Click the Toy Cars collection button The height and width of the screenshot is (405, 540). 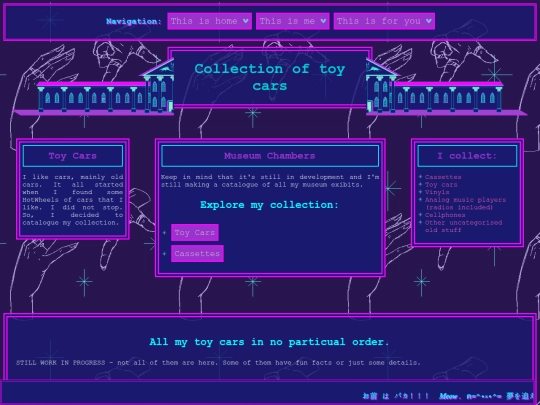195,232
